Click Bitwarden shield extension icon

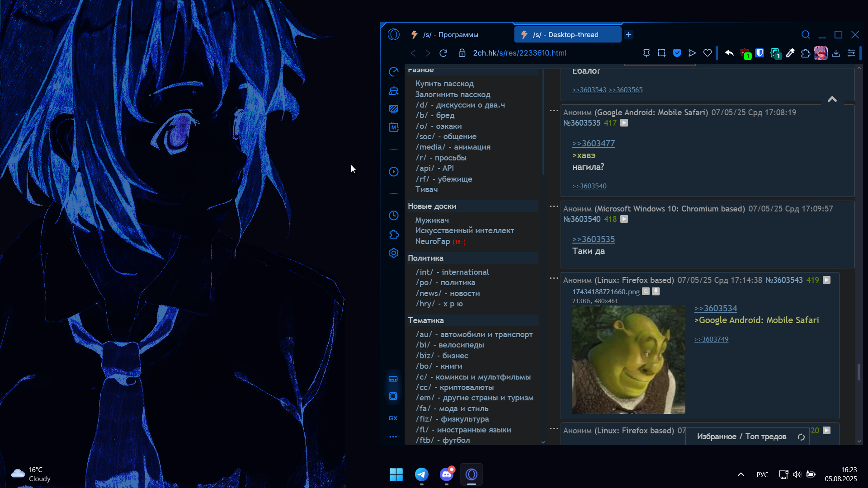[x=759, y=53]
